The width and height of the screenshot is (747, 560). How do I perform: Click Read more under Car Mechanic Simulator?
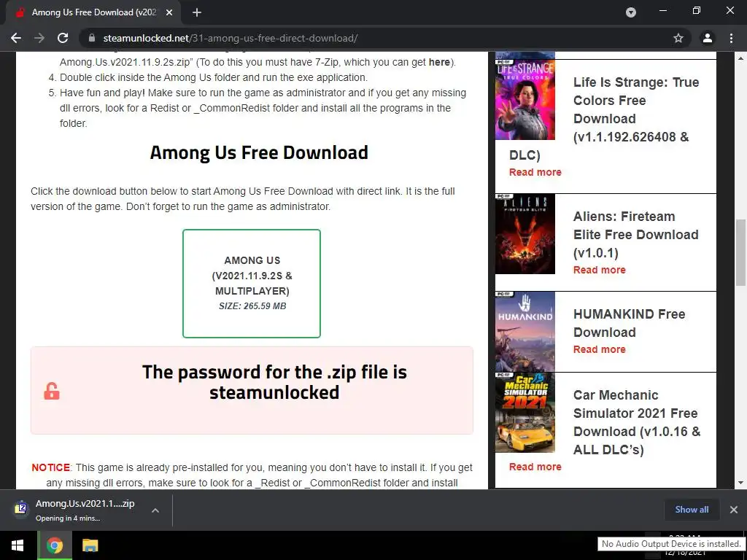535,467
